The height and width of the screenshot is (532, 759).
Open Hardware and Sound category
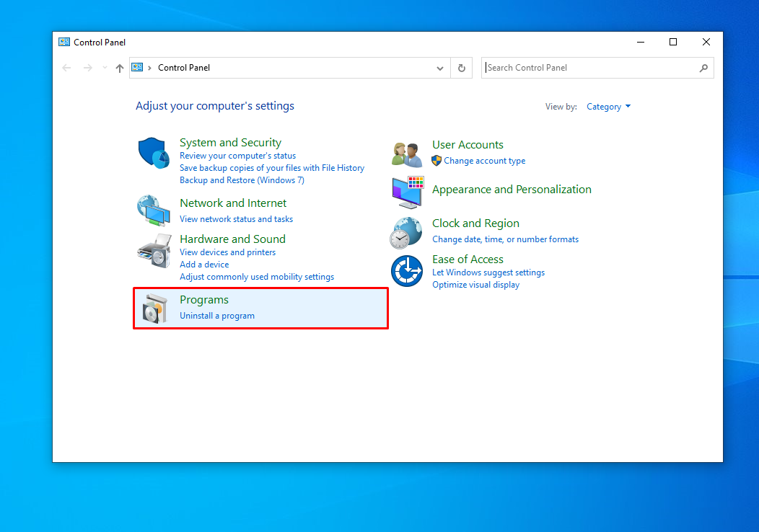click(233, 239)
